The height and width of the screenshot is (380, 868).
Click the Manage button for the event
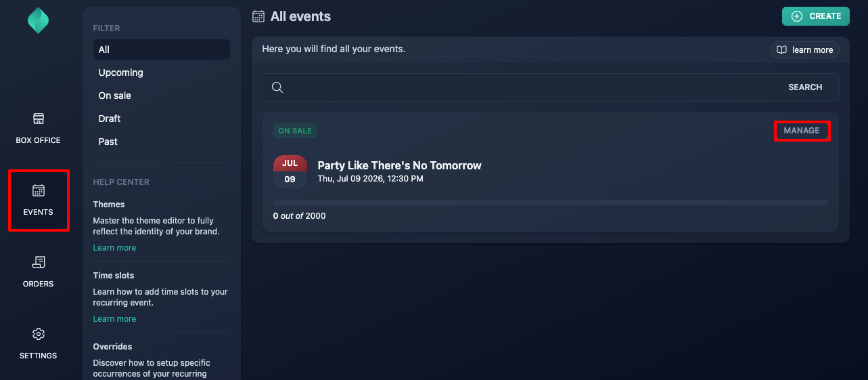coord(802,131)
